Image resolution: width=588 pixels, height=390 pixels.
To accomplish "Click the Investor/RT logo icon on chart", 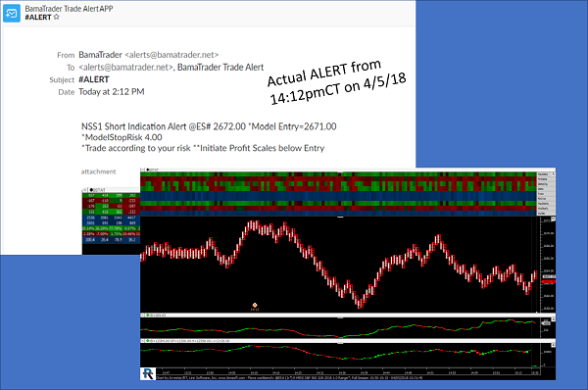I will coord(148,374).
